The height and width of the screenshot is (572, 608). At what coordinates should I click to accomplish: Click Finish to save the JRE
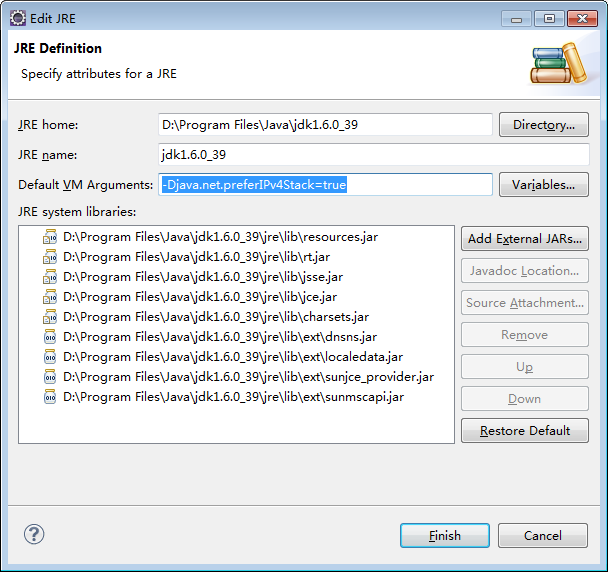(x=444, y=536)
